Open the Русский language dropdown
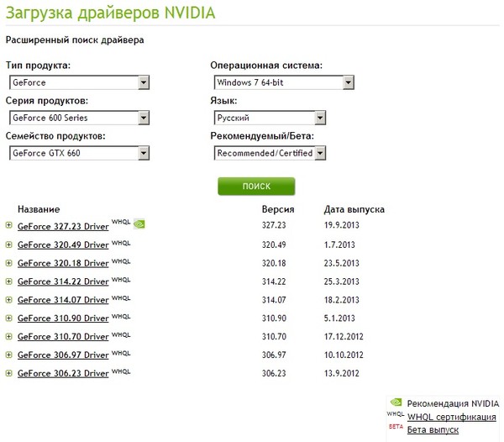 pyautogui.click(x=270, y=118)
